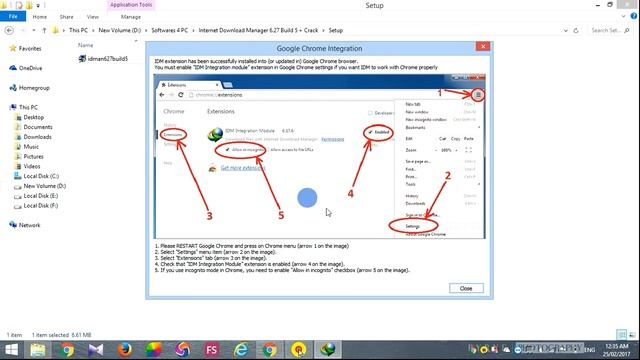Screen dimensions: 640x360
Task: Open Chrome taskbar icon beside File Explorer
Action: tap(67, 350)
